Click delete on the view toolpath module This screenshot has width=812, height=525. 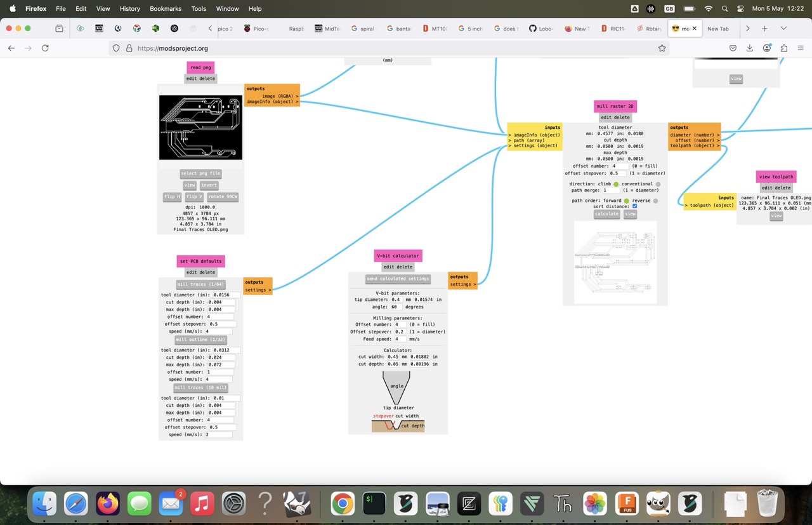[784, 188]
